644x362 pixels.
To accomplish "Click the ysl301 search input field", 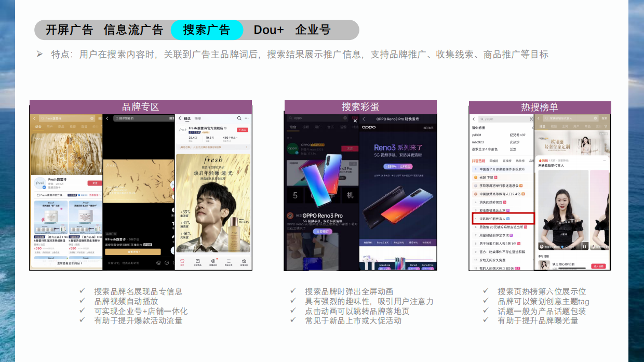I will tap(504, 119).
